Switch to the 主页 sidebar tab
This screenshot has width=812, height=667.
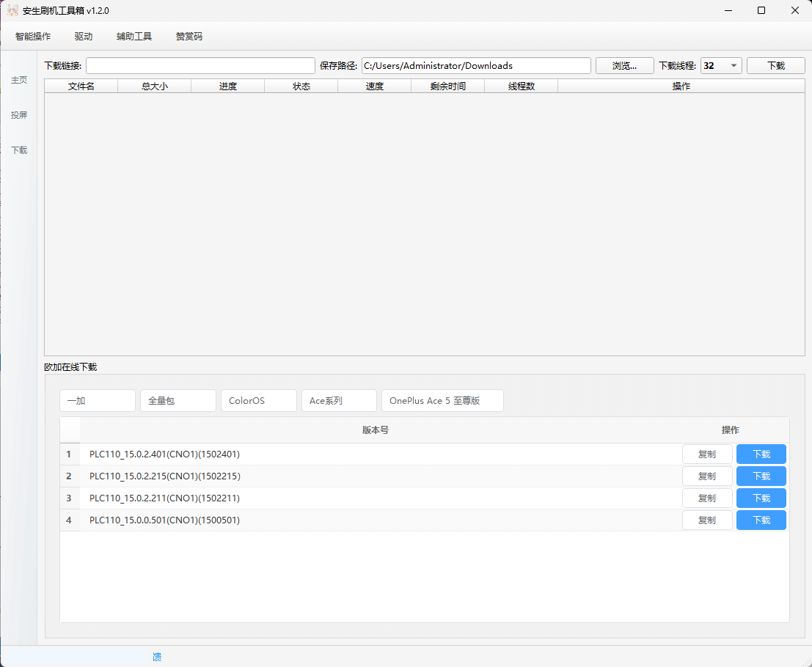[x=19, y=80]
